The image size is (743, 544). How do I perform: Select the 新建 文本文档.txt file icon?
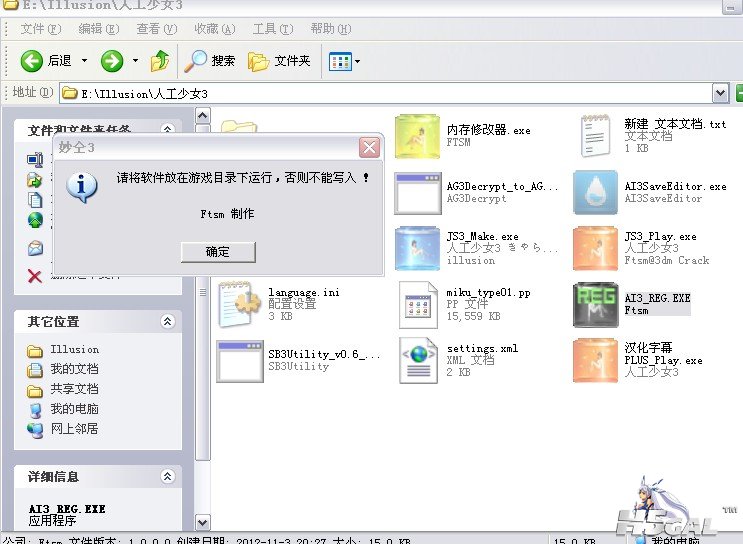pyautogui.click(x=596, y=137)
